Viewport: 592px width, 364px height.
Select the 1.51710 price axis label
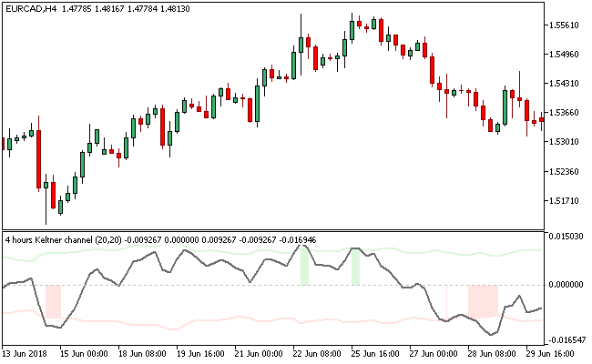coord(564,201)
